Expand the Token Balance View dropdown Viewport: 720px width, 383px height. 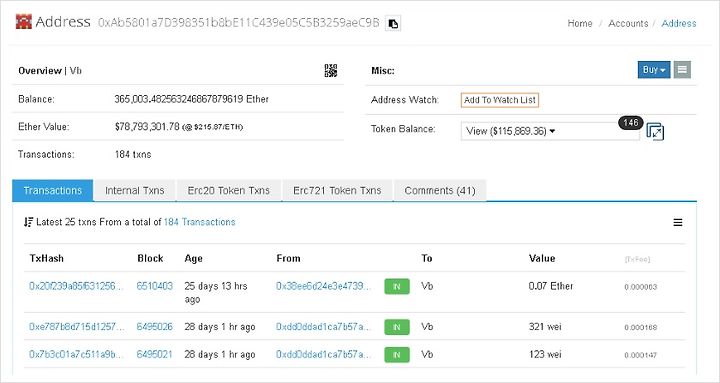[x=550, y=131]
